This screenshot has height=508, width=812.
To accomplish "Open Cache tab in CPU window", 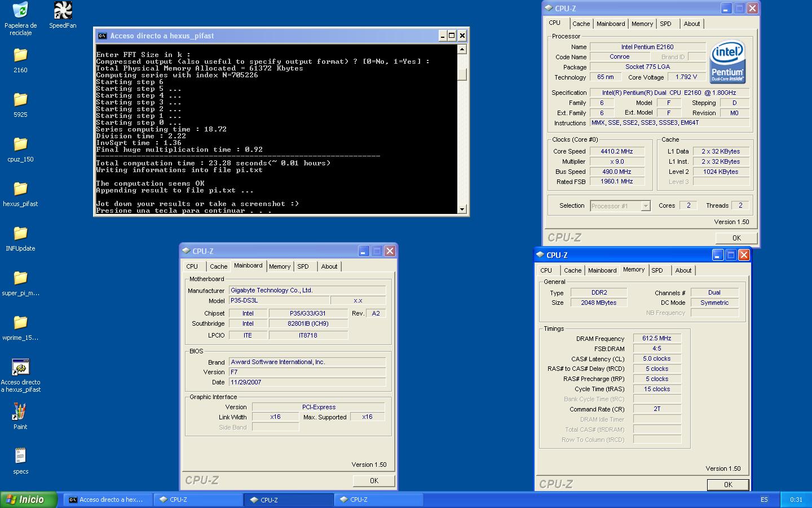I will click(581, 24).
